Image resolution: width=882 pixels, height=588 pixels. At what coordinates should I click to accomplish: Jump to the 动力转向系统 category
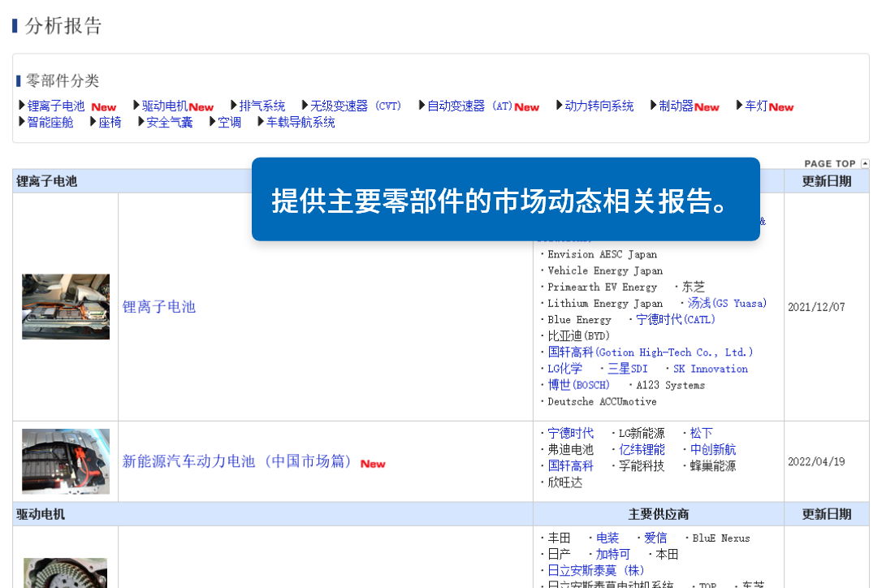[x=599, y=106]
